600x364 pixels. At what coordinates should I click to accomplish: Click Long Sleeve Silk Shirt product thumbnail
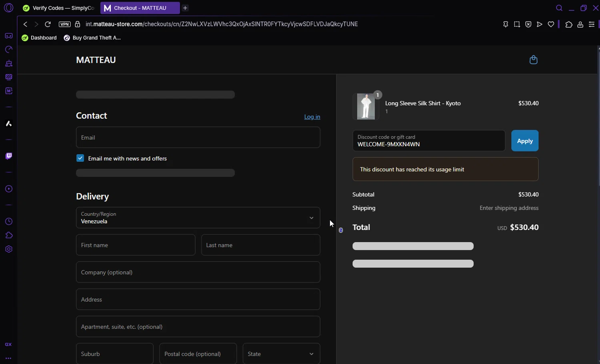[x=366, y=107]
